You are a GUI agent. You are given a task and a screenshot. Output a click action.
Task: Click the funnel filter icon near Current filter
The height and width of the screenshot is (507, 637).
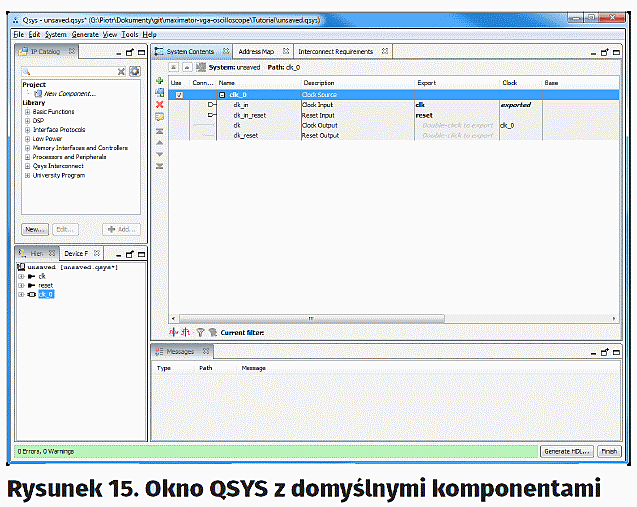tap(199, 332)
